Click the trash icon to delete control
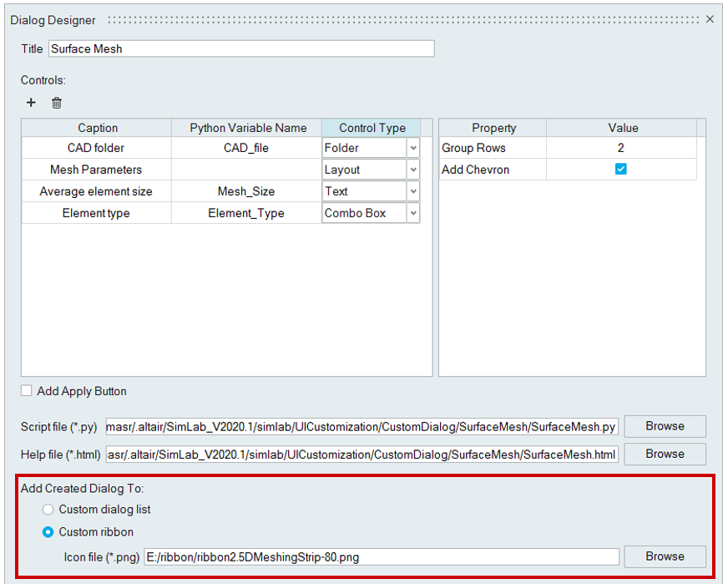Viewport: 728px width, 584px height. (x=57, y=103)
